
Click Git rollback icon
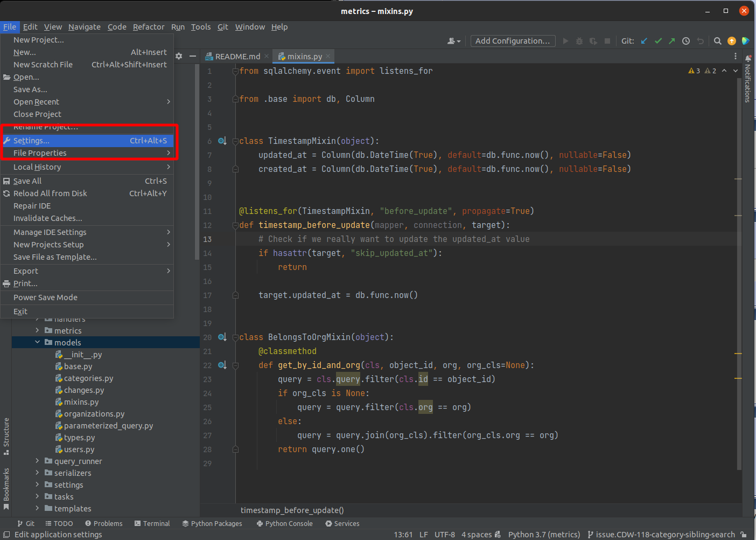(x=700, y=41)
